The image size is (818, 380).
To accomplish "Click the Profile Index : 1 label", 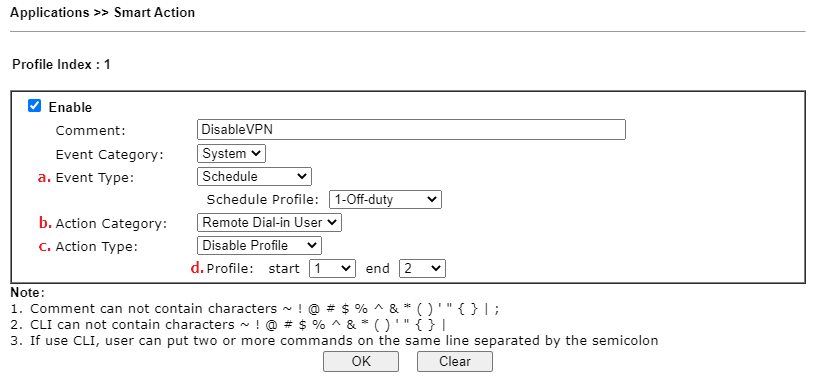I will pos(61,65).
